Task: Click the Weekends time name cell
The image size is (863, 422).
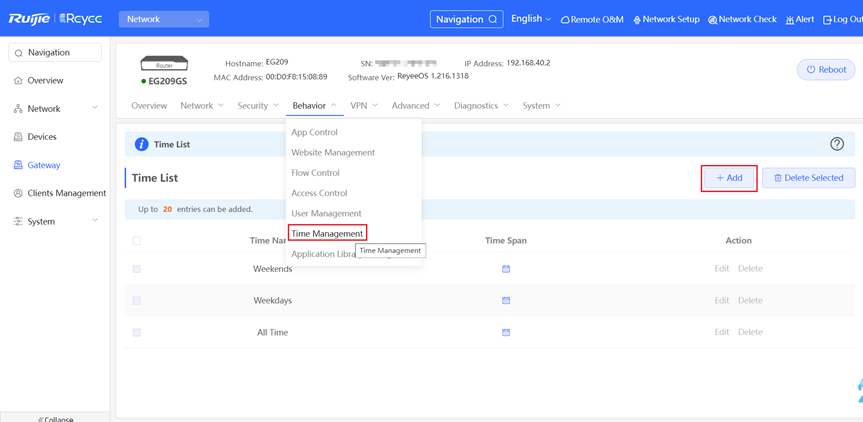Action: 272,269
